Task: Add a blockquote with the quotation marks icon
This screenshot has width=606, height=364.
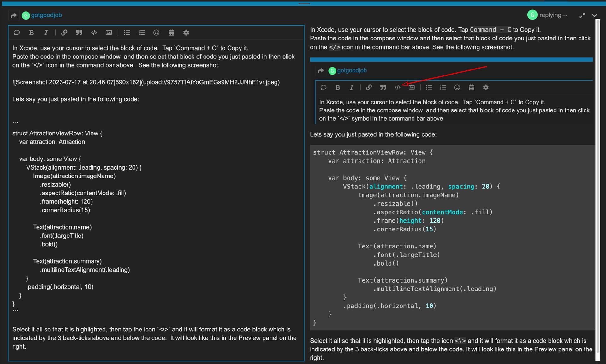Action: (79, 33)
